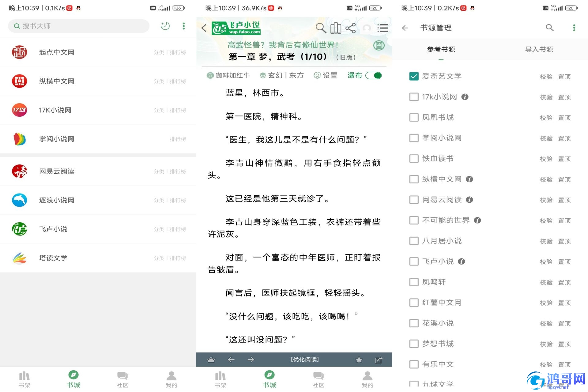This screenshot has width=588, height=392.
Task: Open 飞卢小说 site logo in the list
Action: click(x=19, y=229)
